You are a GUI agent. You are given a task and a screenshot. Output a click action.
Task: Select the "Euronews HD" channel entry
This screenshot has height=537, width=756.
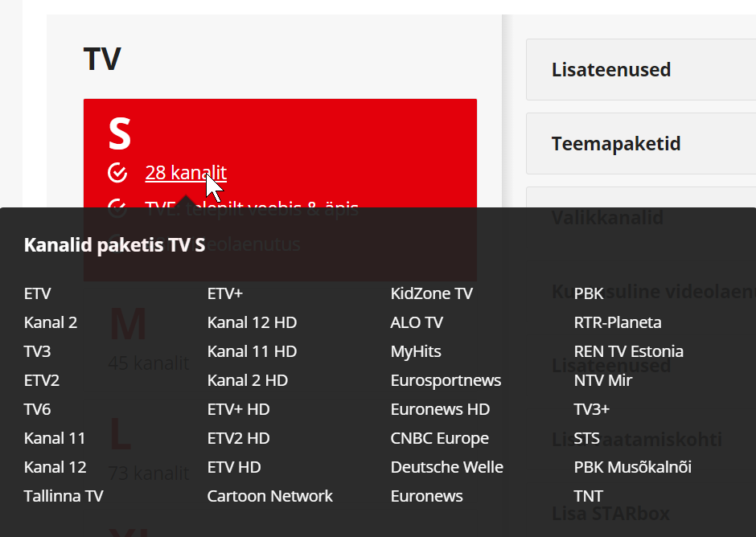(x=440, y=409)
